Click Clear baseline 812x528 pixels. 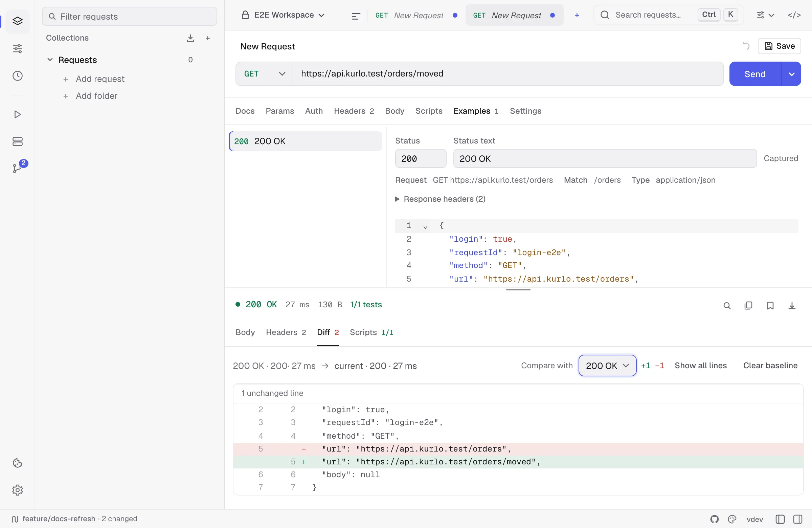tap(770, 366)
